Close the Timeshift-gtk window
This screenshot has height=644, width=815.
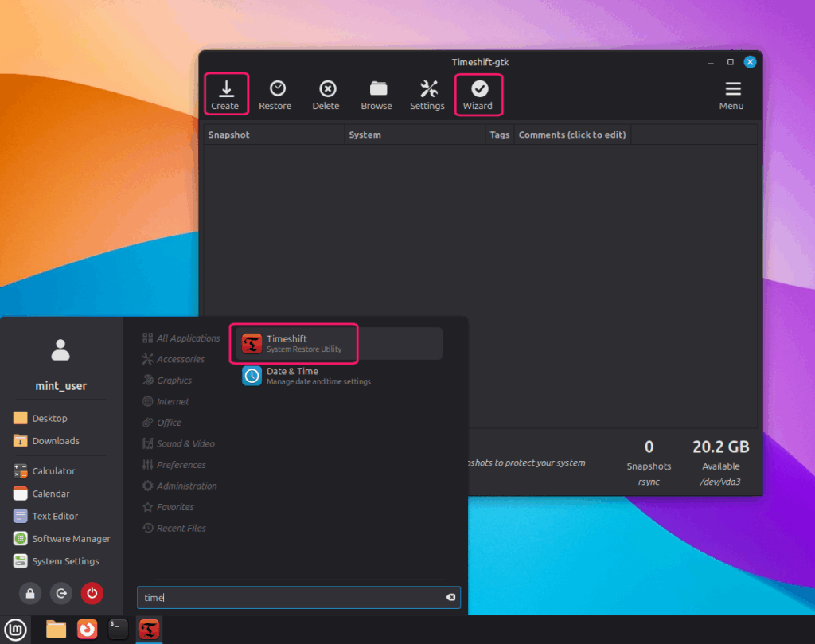750,62
